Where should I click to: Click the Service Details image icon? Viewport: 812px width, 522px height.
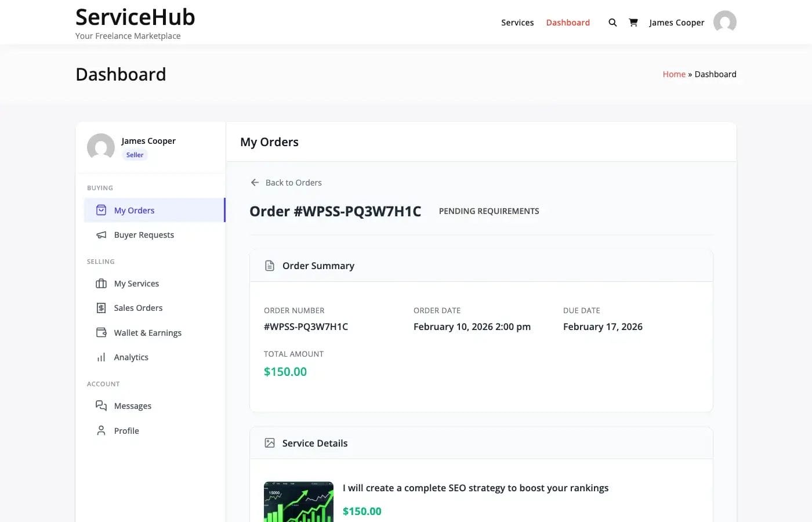point(269,443)
